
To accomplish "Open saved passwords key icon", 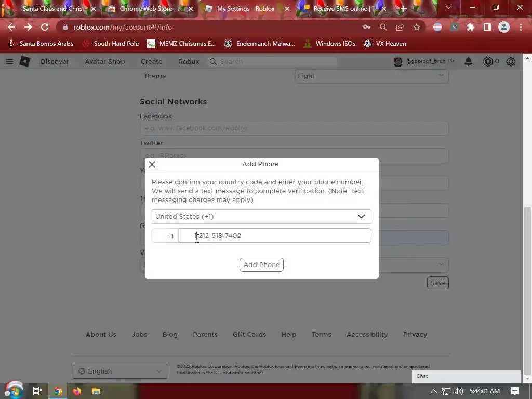I will 366,27.
